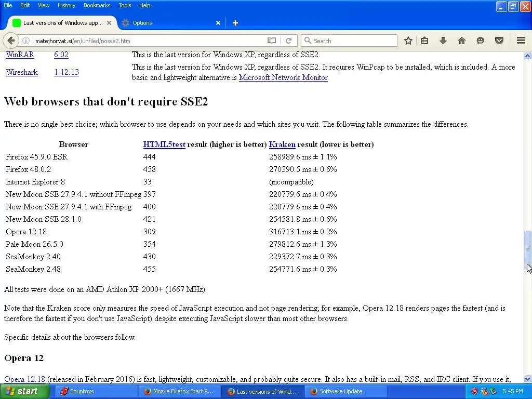Reload the current page

289,41
